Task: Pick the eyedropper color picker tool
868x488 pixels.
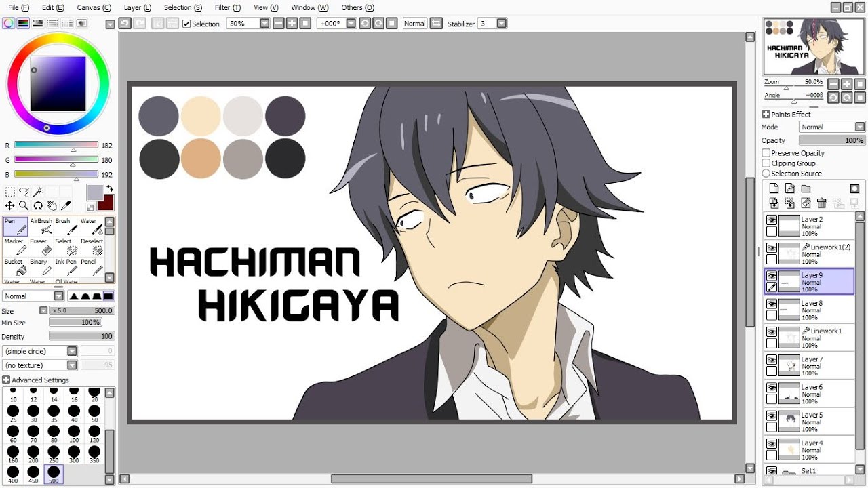Action: click(x=66, y=205)
